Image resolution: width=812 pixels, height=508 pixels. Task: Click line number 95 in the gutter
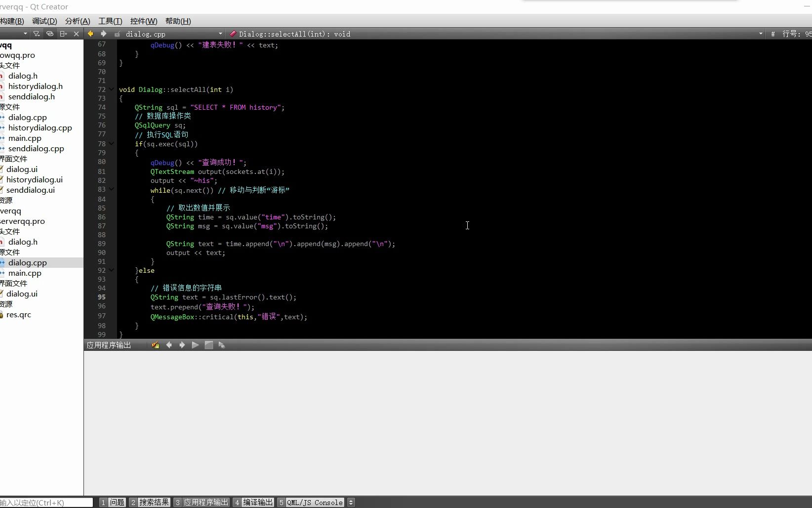coord(101,297)
